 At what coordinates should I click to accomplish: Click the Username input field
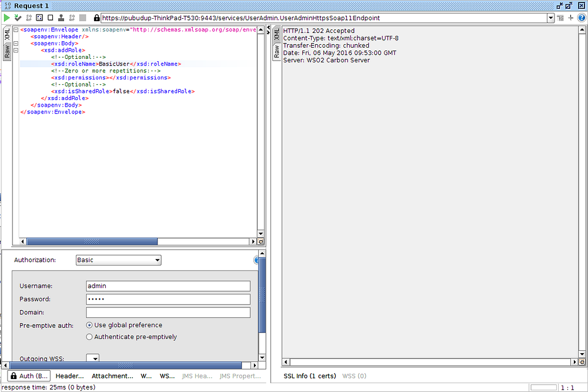tap(168, 286)
